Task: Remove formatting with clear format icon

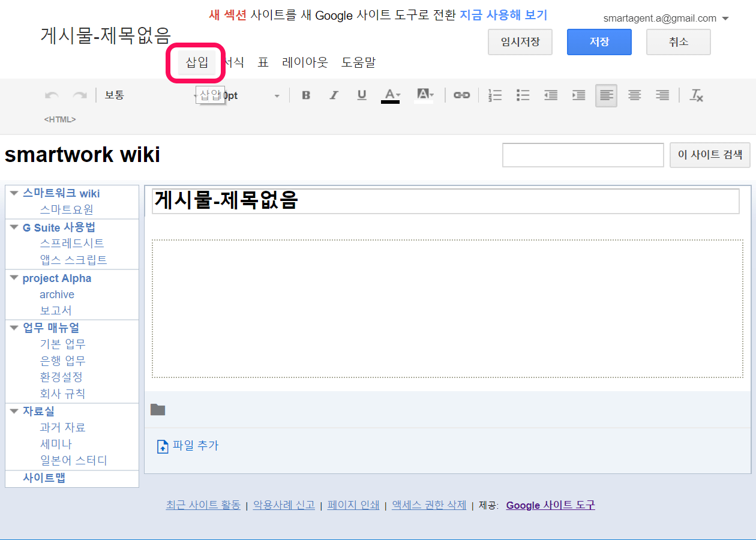Action: (696, 95)
